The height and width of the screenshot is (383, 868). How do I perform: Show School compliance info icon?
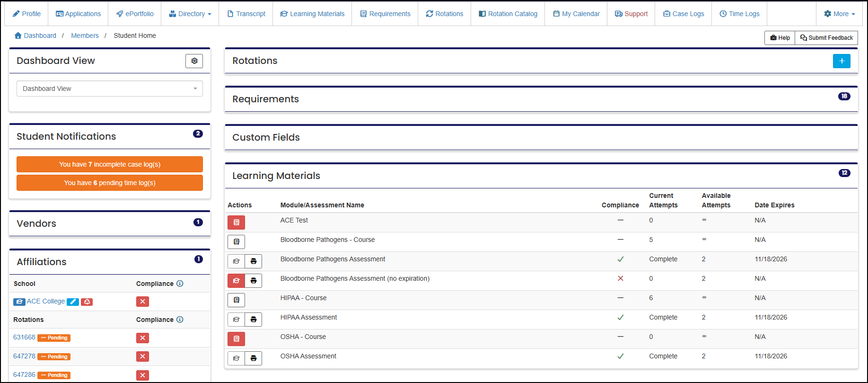(180, 284)
